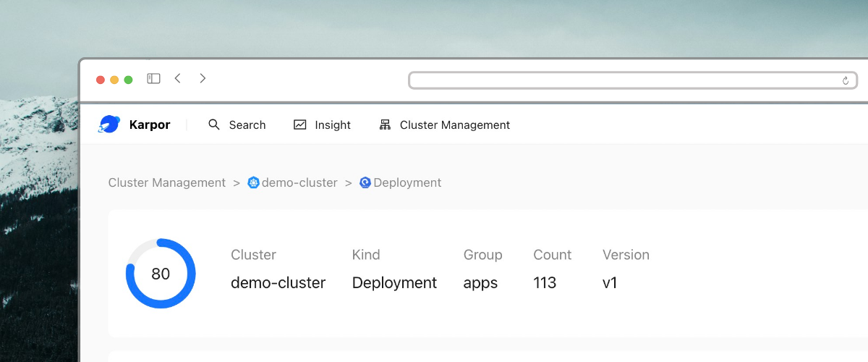Click the Count value 113
The image size is (868, 362).
[x=545, y=282]
